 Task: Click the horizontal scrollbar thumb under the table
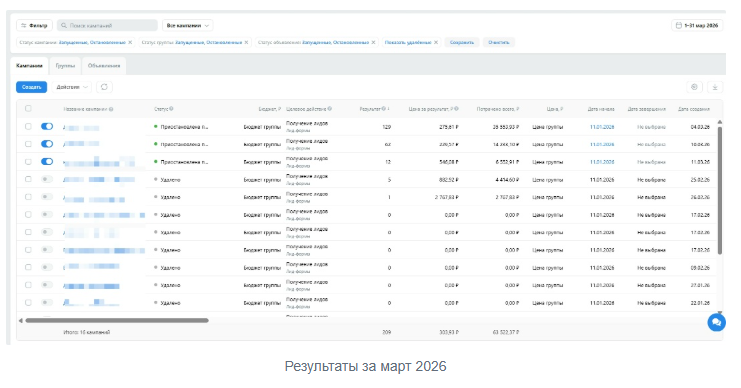[117, 320]
